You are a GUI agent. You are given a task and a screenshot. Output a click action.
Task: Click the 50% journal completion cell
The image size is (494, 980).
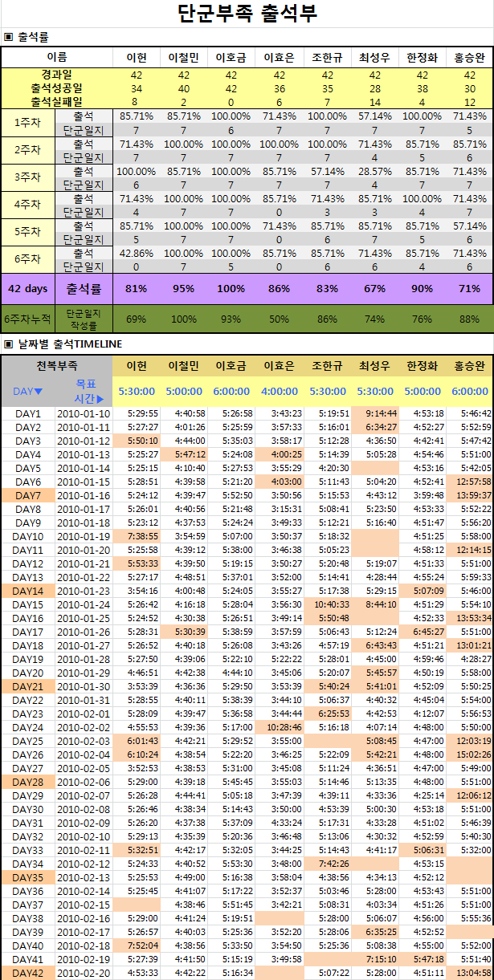[x=279, y=319]
